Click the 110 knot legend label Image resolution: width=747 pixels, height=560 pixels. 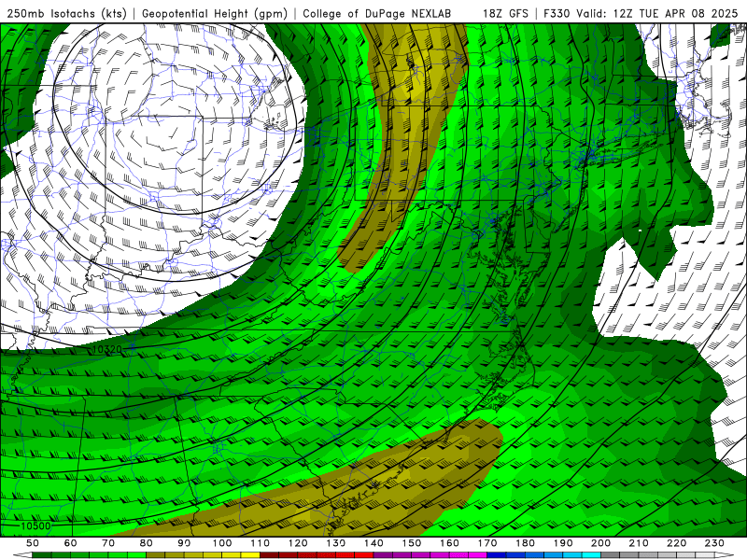pyautogui.click(x=261, y=543)
